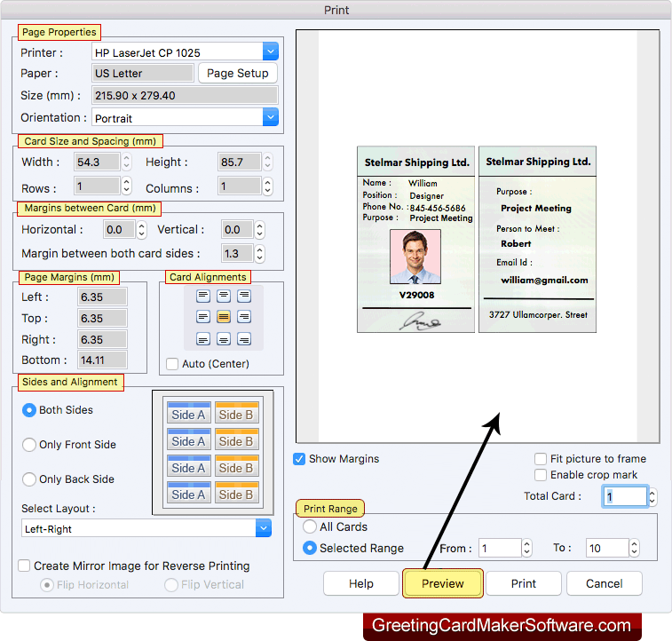Image resolution: width=672 pixels, height=641 pixels.
Task: Toggle Show Margins checkbox
Action: [299, 459]
